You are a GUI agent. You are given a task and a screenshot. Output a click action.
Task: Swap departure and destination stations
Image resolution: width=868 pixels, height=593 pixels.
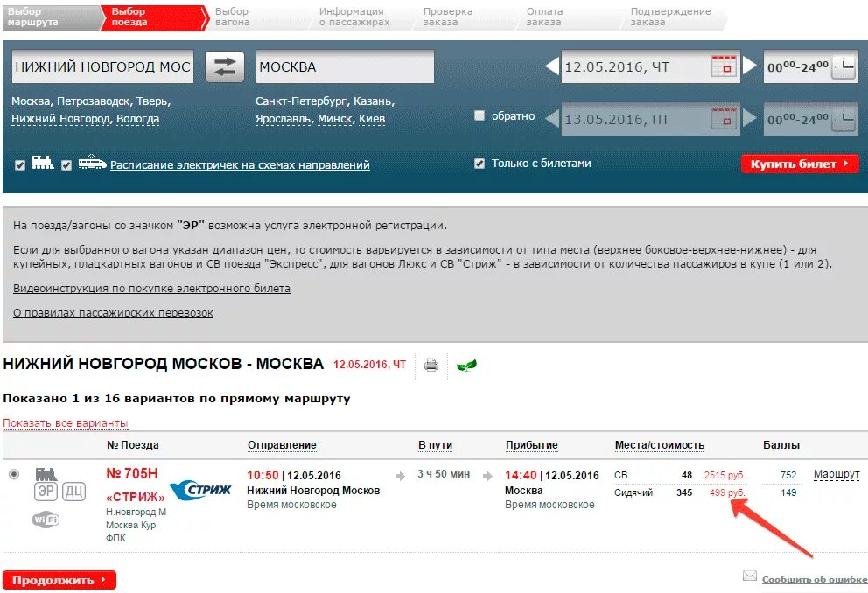click(x=224, y=66)
